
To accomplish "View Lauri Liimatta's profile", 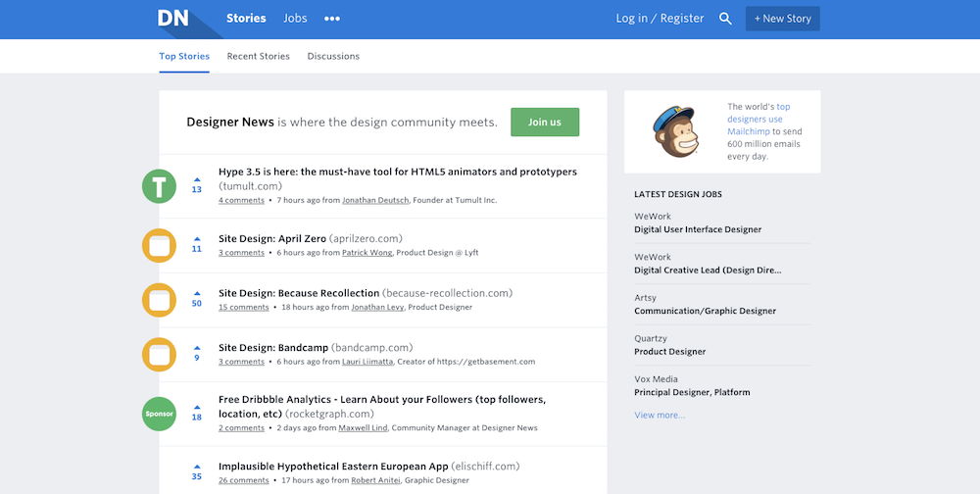I will pos(368,362).
